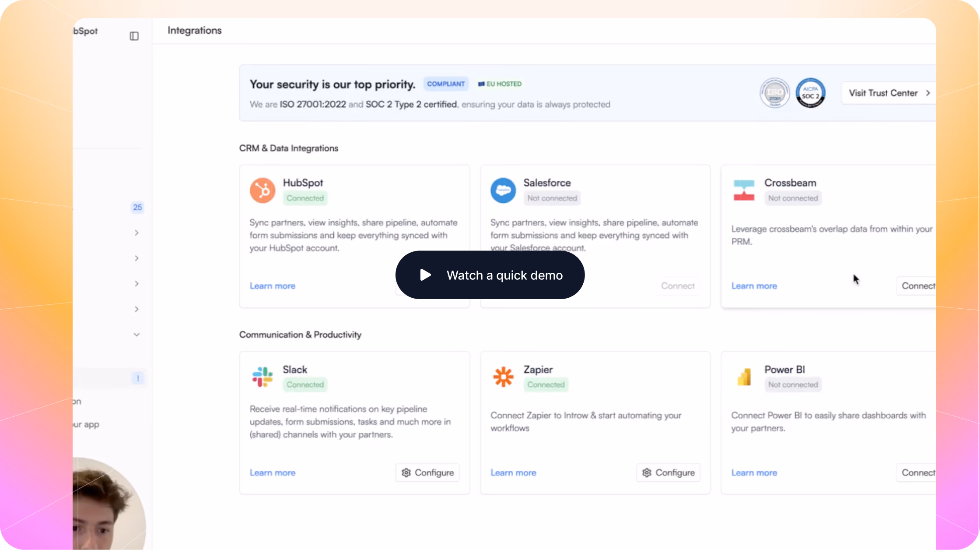The image size is (980, 550).
Task: Connect the Crossbeam integration
Action: point(917,286)
